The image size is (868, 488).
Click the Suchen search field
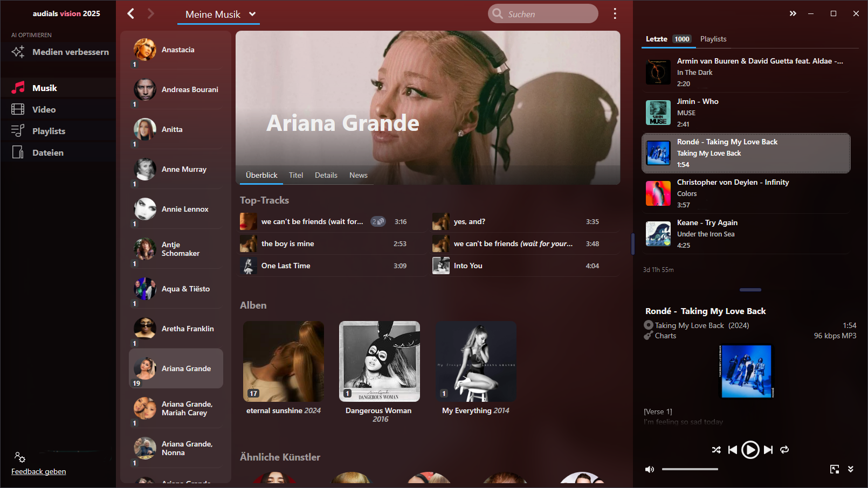point(549,14)
